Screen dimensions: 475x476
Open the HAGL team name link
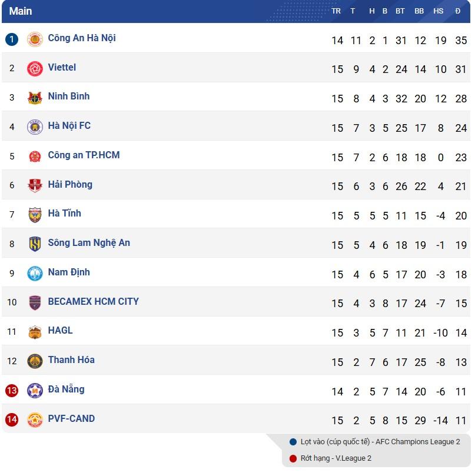(x=60, y=331)
